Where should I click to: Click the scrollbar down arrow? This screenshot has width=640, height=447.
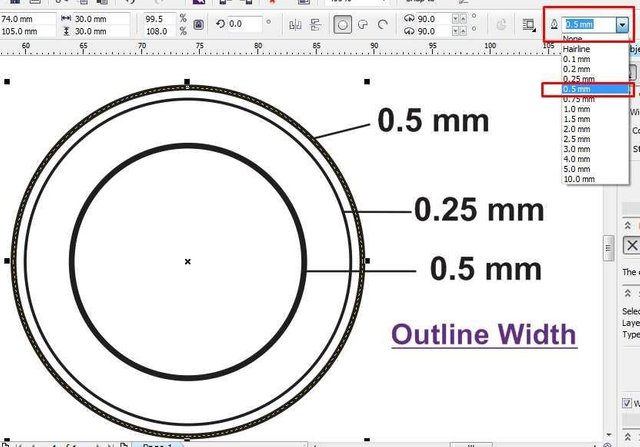pyautogui.click(x=608, y=435)
